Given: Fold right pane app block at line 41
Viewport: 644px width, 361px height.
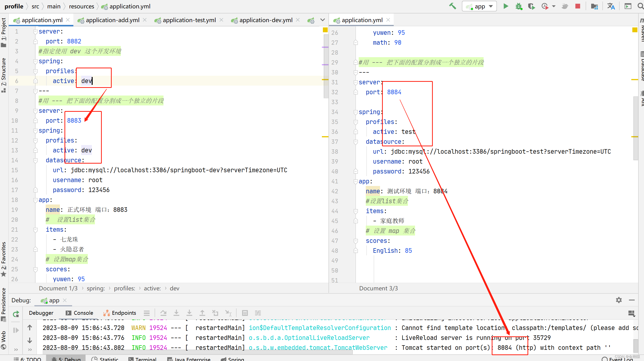Looking at the screenshot, I should pos(356,181).
